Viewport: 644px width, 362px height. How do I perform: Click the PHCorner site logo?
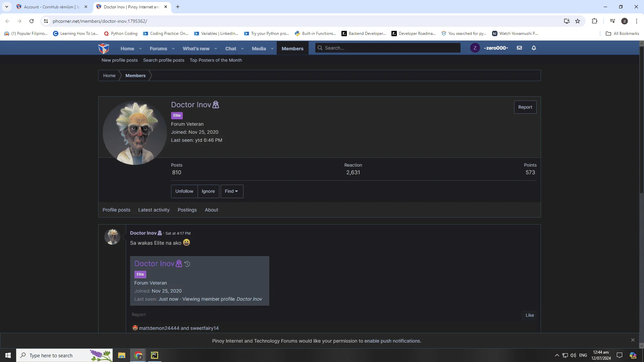point(104,48)
